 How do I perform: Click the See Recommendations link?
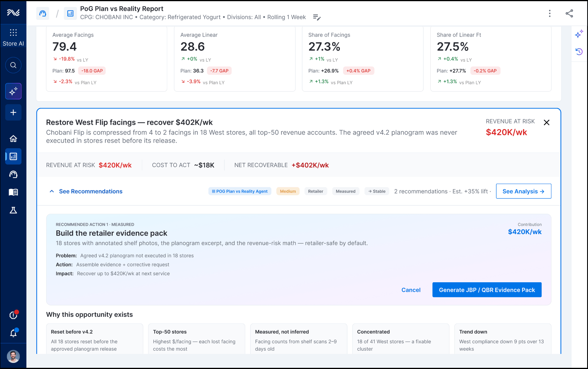click(x=91, y=191)
